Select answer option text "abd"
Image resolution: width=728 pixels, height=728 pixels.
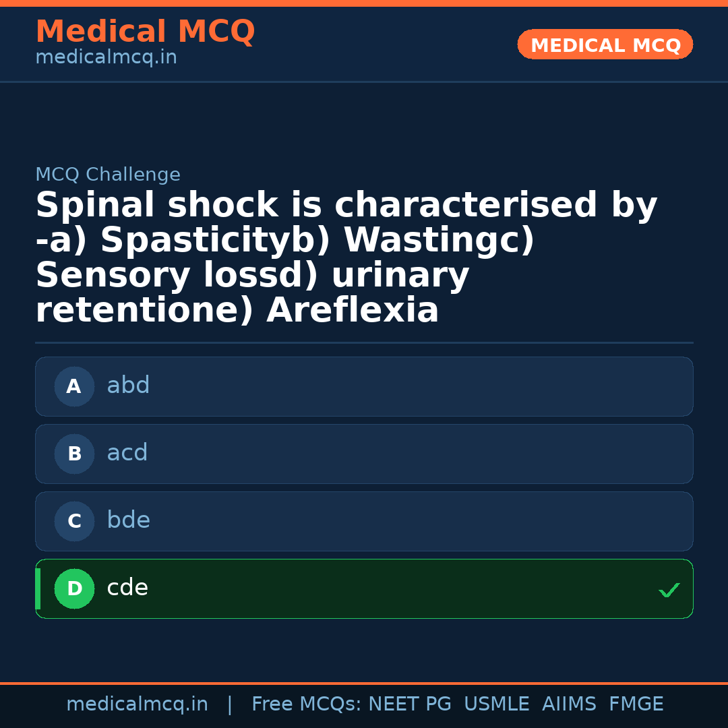pos(128,386)
